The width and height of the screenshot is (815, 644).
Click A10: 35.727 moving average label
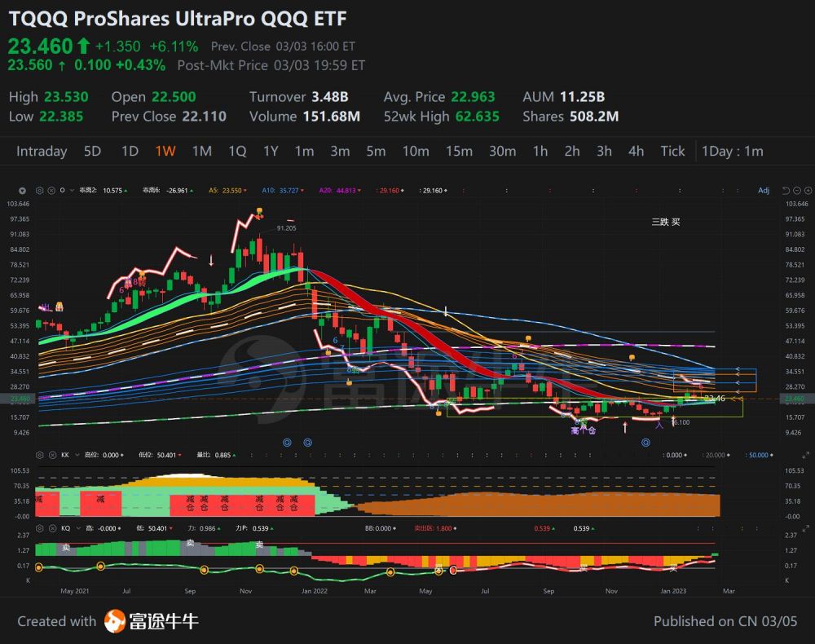[283, 191]
